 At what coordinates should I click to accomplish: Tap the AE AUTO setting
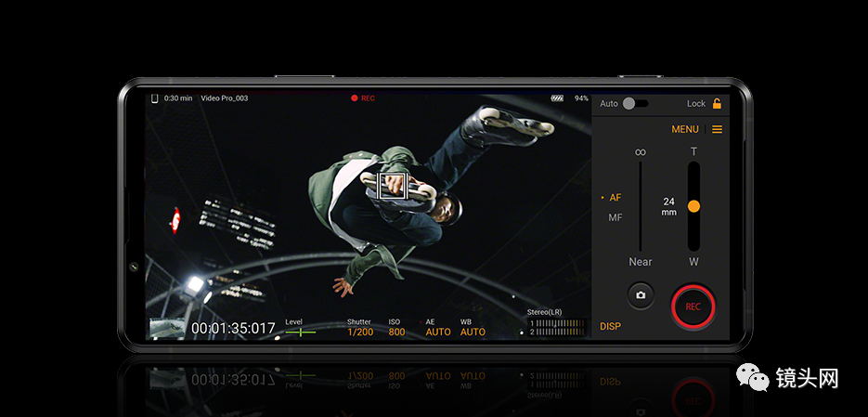pos(438,327)
